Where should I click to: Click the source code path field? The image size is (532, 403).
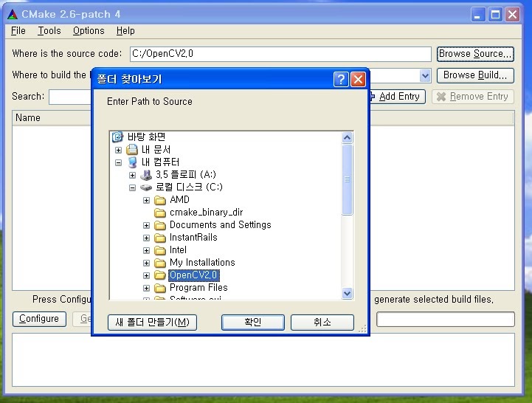280,54
